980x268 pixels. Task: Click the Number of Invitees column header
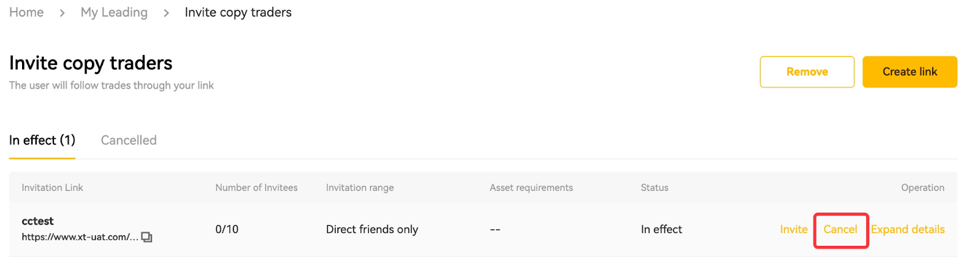point(256,188)
